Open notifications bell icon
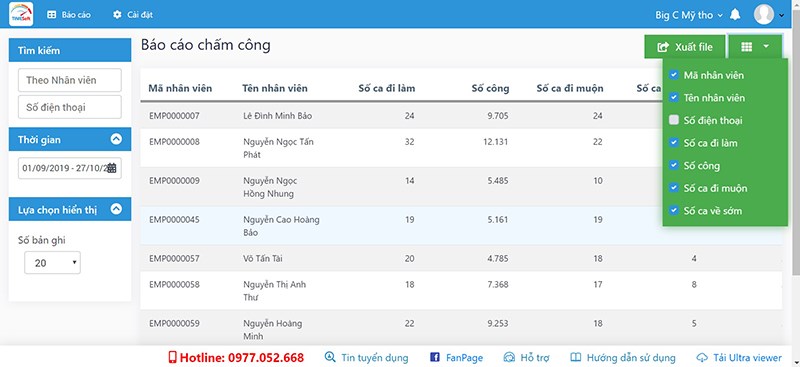800x367 pixels. pyautogui.click(x=735, y=15)
